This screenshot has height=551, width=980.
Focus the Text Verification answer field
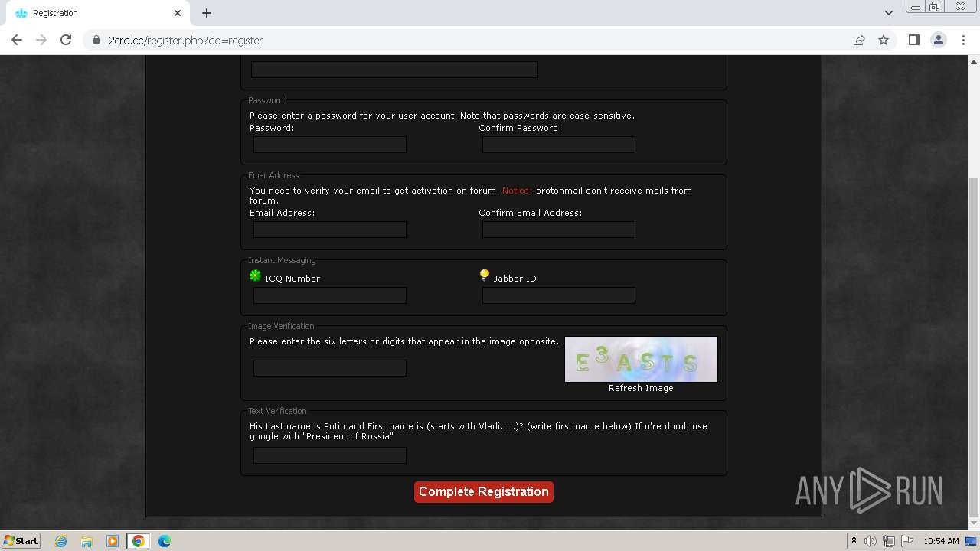(330, 455)
